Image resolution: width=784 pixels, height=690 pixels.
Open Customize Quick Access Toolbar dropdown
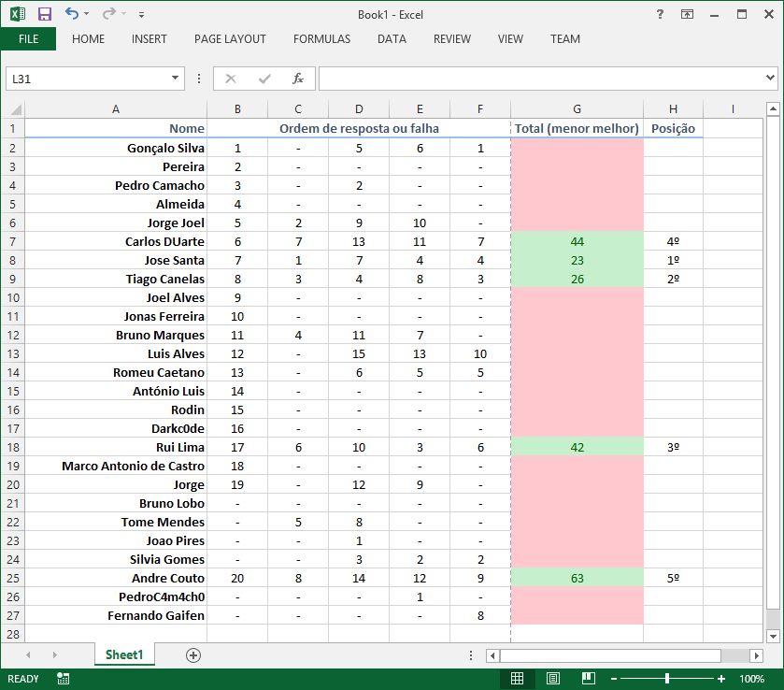tap(141, 15)
